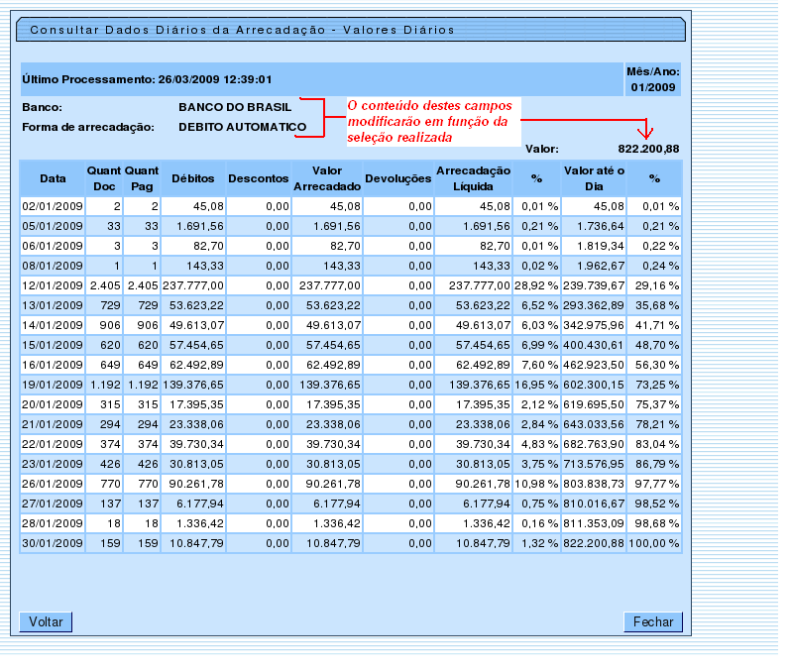Image resolution: width=790 pixels, height=672 pixels.
Task: Select the 02/01/2009 date row
Action: tap(53, 206)
